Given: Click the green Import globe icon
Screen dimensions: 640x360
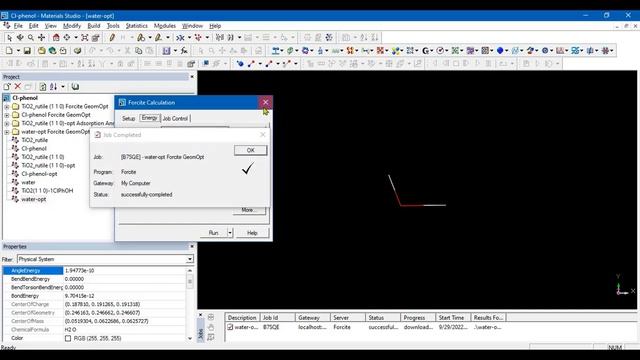Looking at the screenshot, I should point(52,51).
